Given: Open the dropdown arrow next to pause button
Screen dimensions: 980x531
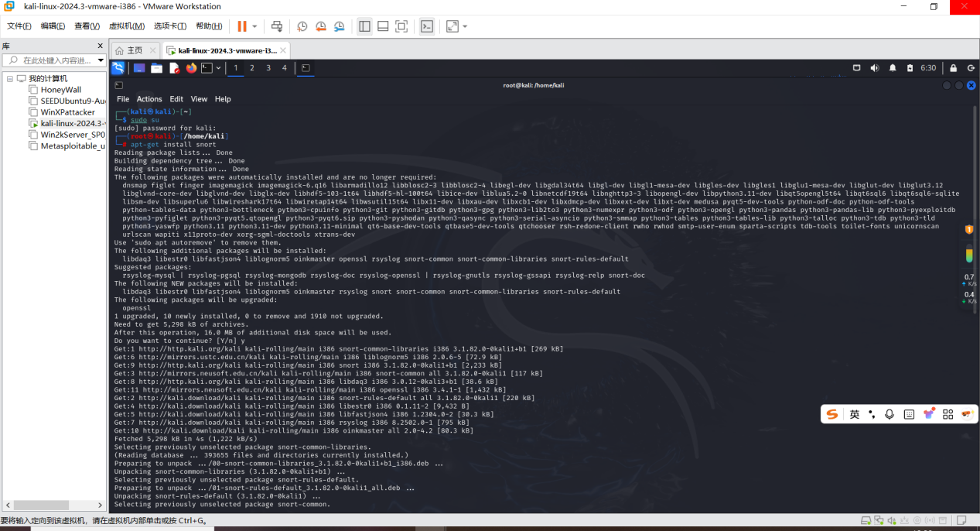Looking at the screenshot, I should pos(254,26).
